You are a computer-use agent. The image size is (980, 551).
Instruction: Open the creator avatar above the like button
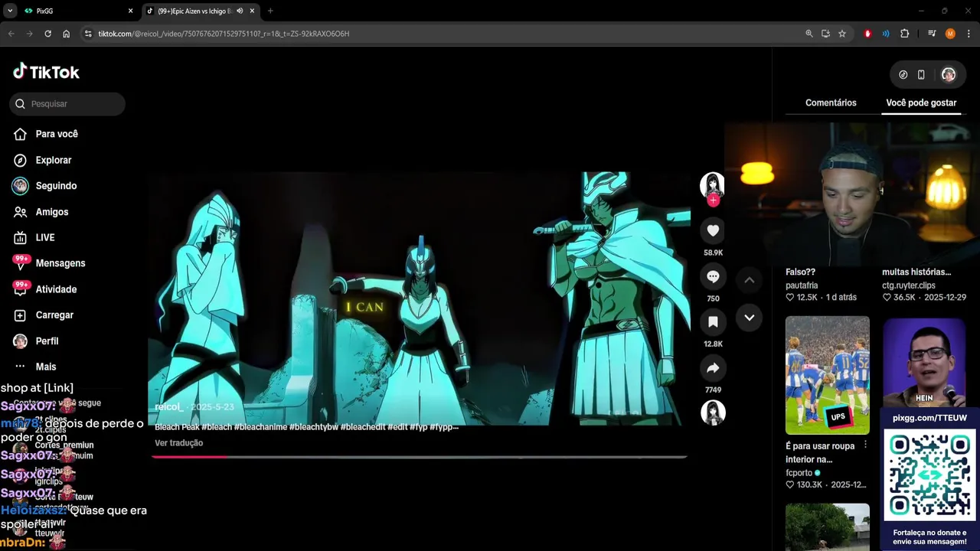click(713, 184)
